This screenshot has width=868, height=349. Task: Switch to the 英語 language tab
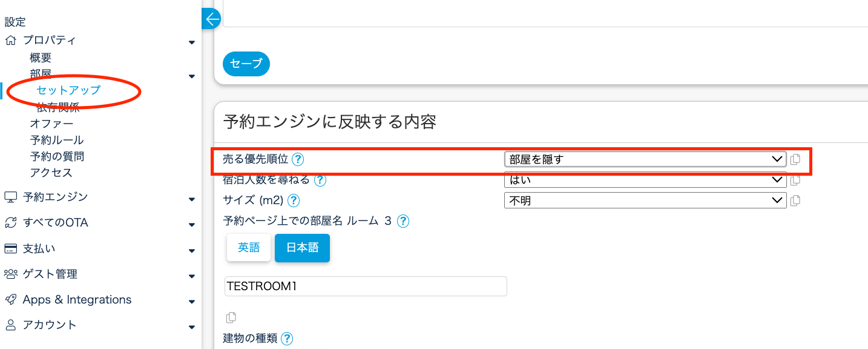249,248
